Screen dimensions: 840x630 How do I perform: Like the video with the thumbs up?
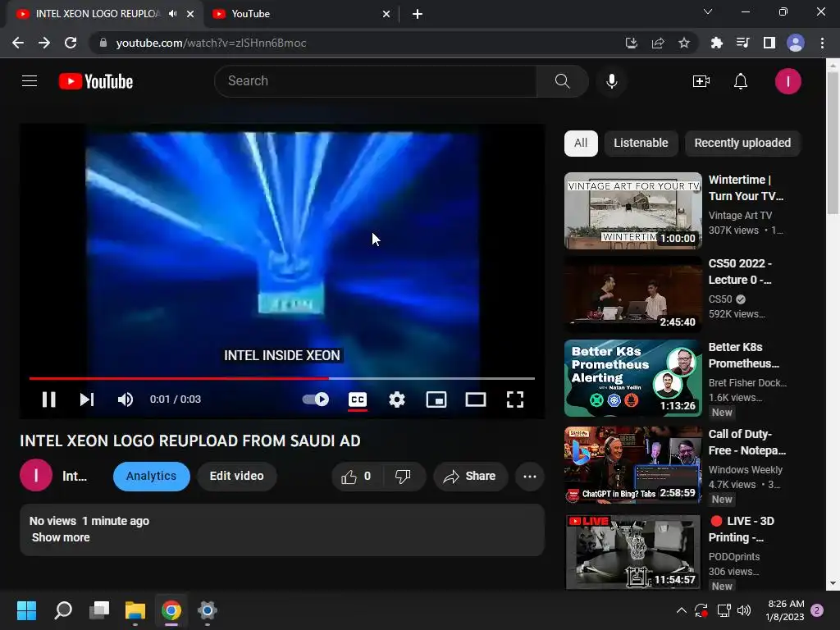coord(356,476)
